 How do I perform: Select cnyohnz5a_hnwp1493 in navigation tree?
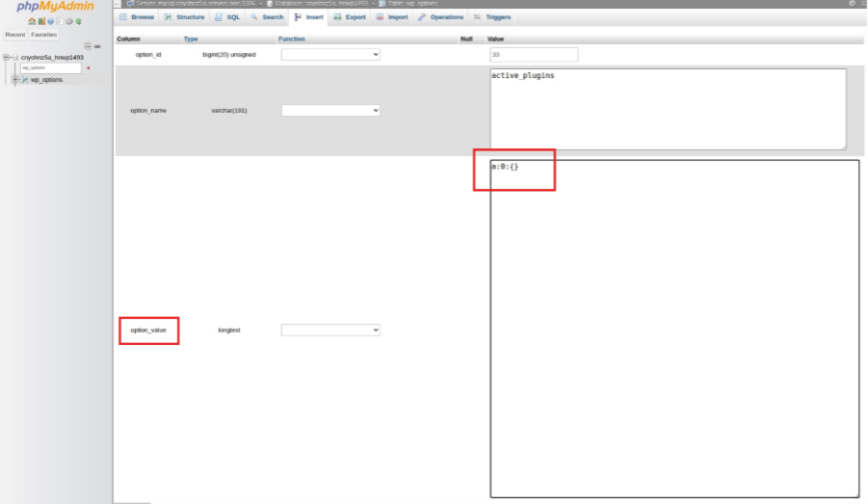tap(52, 58)
